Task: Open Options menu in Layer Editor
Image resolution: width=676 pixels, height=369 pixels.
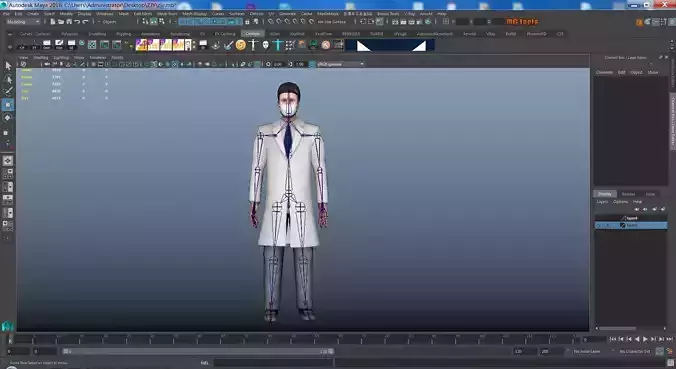Action: (620, 202)
